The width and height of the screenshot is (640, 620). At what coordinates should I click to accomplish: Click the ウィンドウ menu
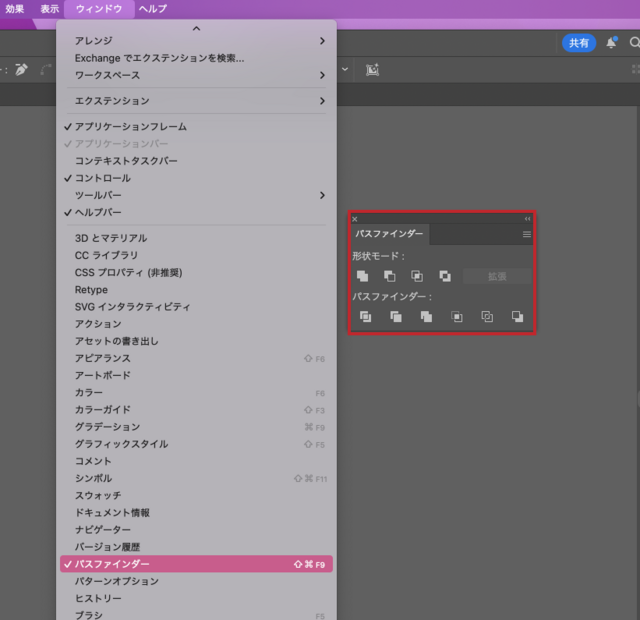click(x=99, y=9)
